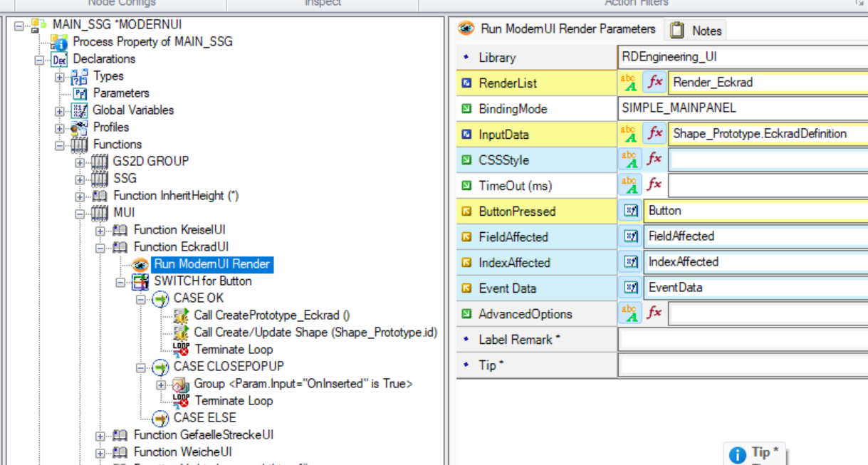Click the fx icon beside AdvancedOptions

[x=654, y=313]
